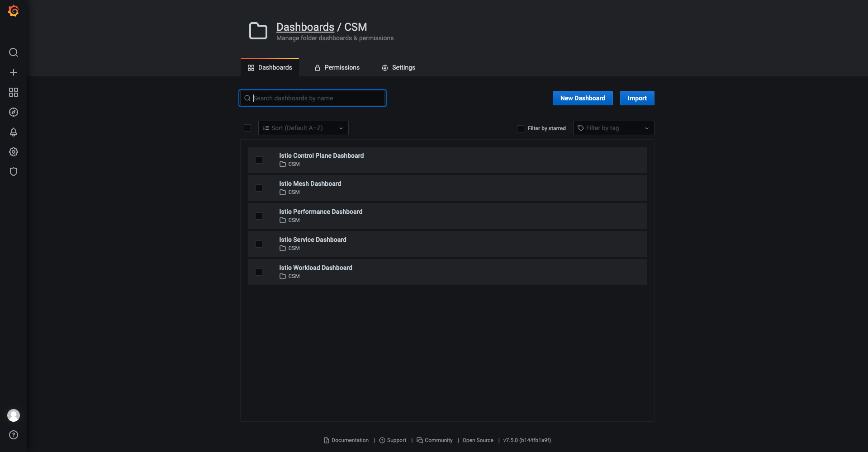The width and height of the screenshot is (868, 452).
Task: Open the Server Admin shield icon
Action: pyautogui.click(x=14, y=172)
